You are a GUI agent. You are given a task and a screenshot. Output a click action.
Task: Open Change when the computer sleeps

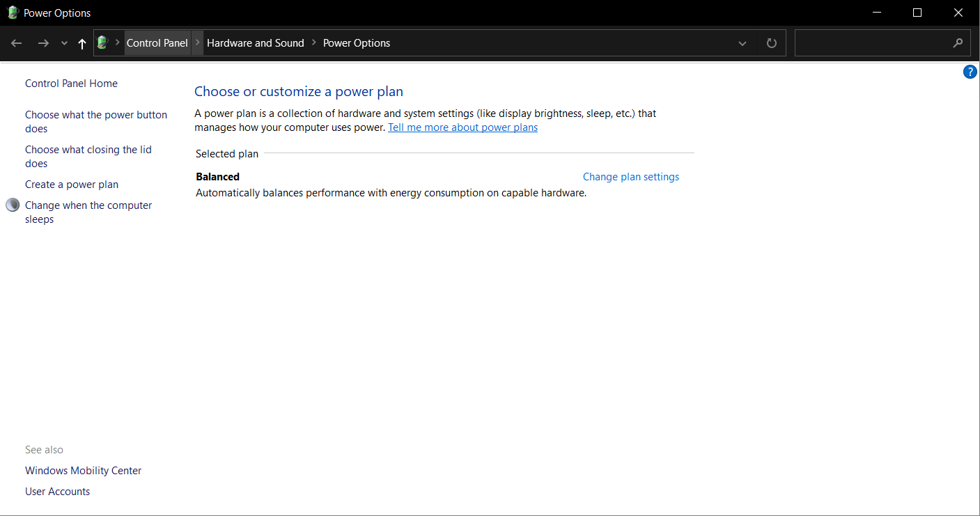[88, 212]
